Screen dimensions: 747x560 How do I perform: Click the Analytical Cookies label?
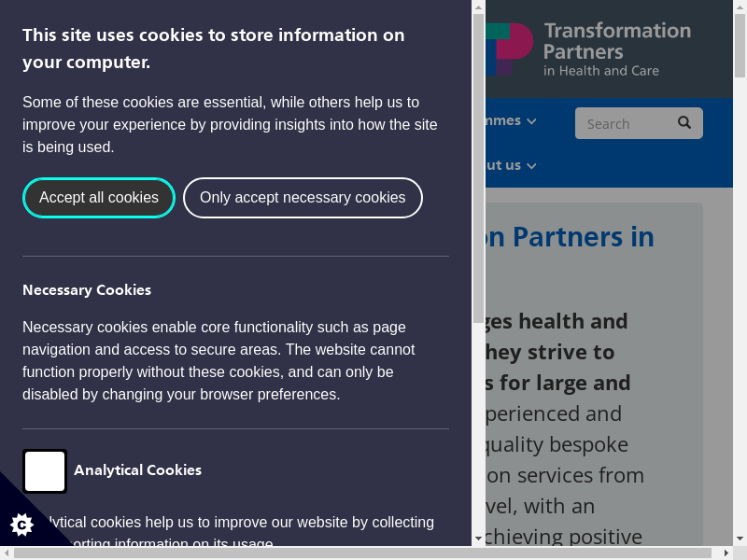[x=137, y=470]
